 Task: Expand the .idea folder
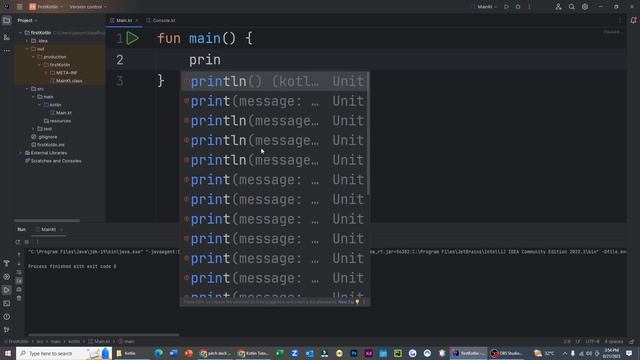click(27, 41)
